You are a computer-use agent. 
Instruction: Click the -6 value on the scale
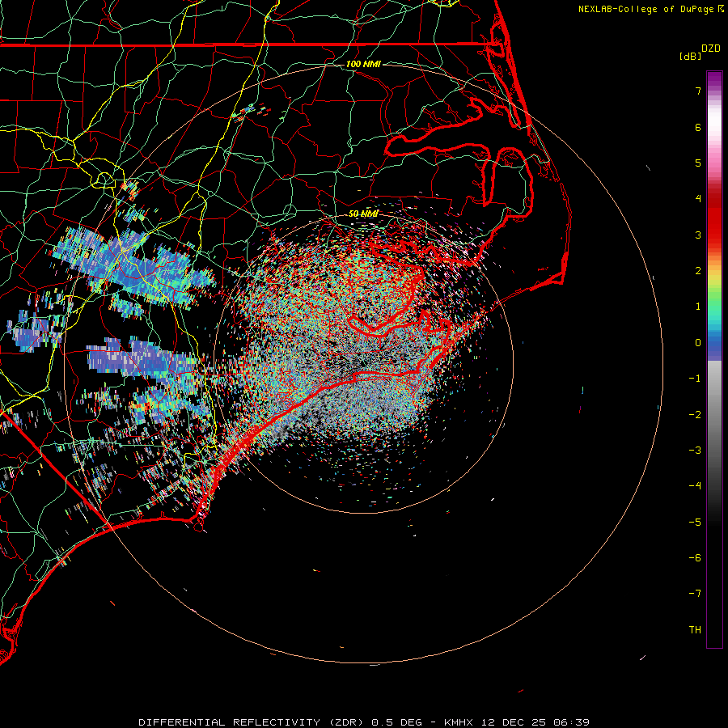[695, 558]
